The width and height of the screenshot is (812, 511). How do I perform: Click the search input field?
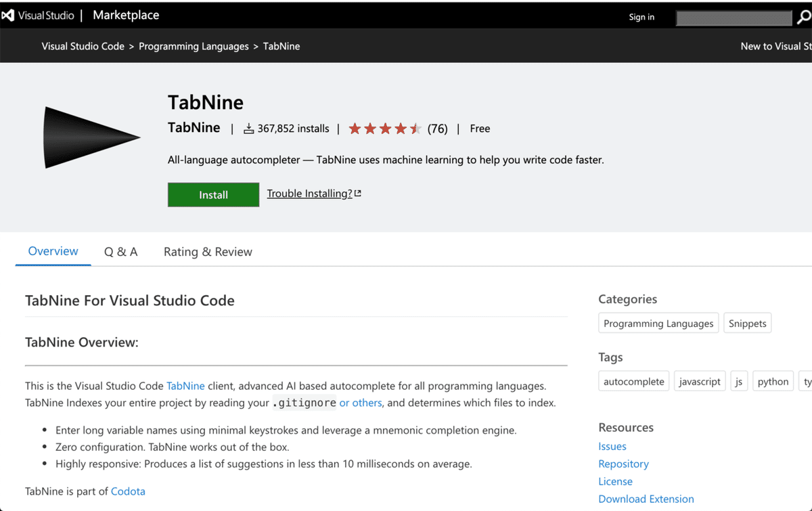(734, 18)
